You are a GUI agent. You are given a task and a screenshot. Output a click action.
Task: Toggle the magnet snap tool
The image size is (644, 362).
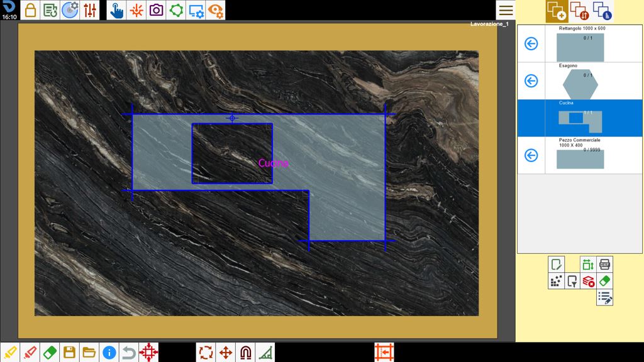tap(246, 353)
